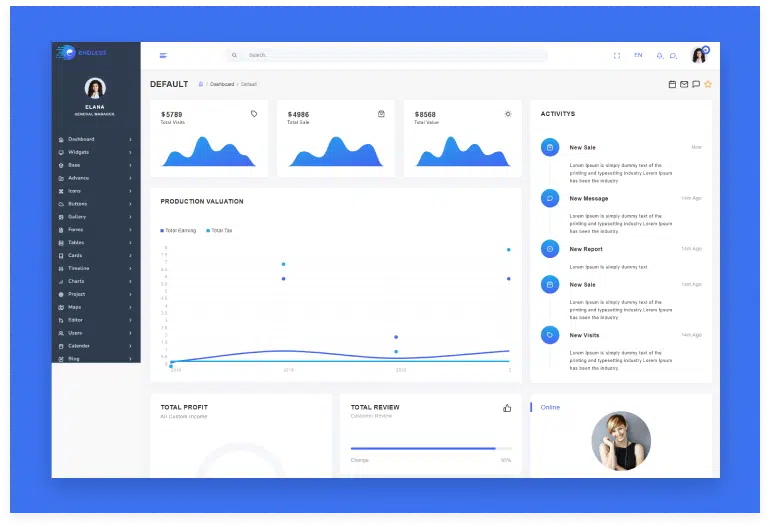This screenshot has width=770, height=527.
Task: Expand the Dashboard menu chevron
Action: pos(130,139)
